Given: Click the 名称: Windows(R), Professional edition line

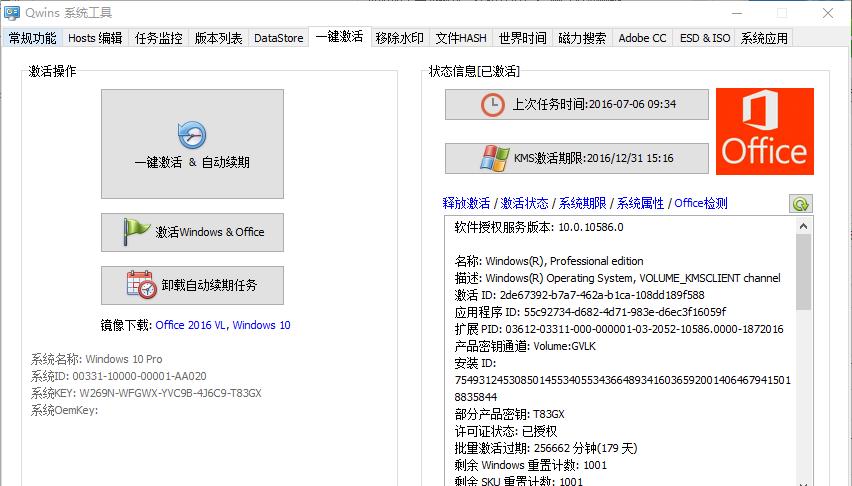Looking at the screenshot, I should click(x=549, y=261).
